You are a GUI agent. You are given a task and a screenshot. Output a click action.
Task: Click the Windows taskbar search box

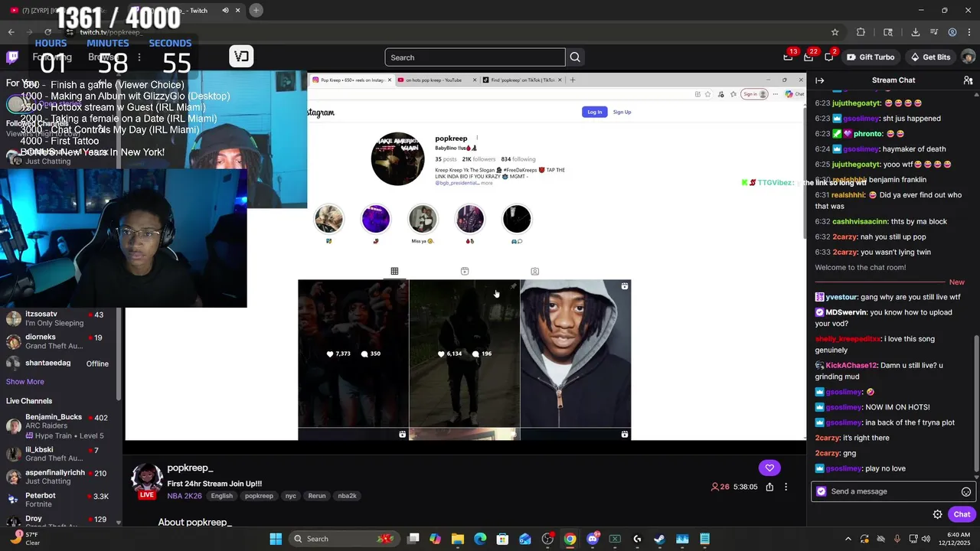344,539
